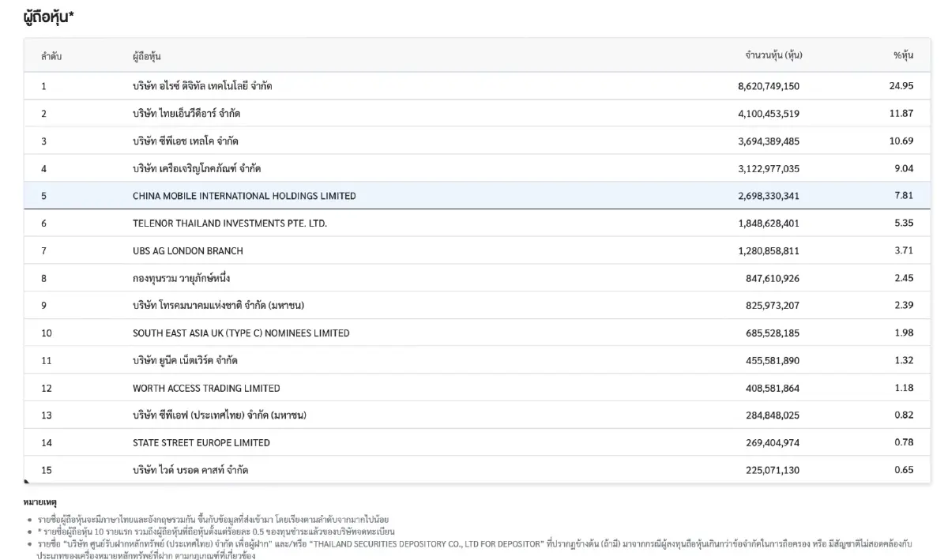Select SOUTH EAST ASIA UK (TYPE C) NOMINEES LIMITED
948x560 pixels.
(241, 333)
